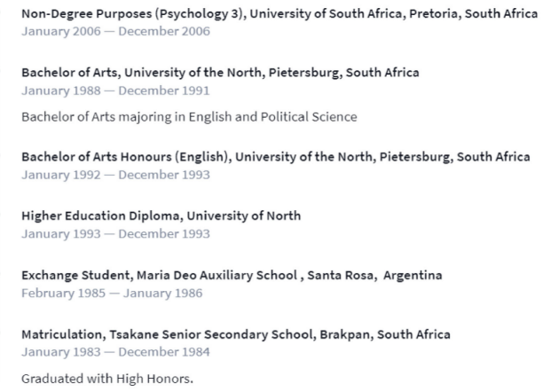
Task: Click the Higher Education Diploma entry title
Action: 160,216
